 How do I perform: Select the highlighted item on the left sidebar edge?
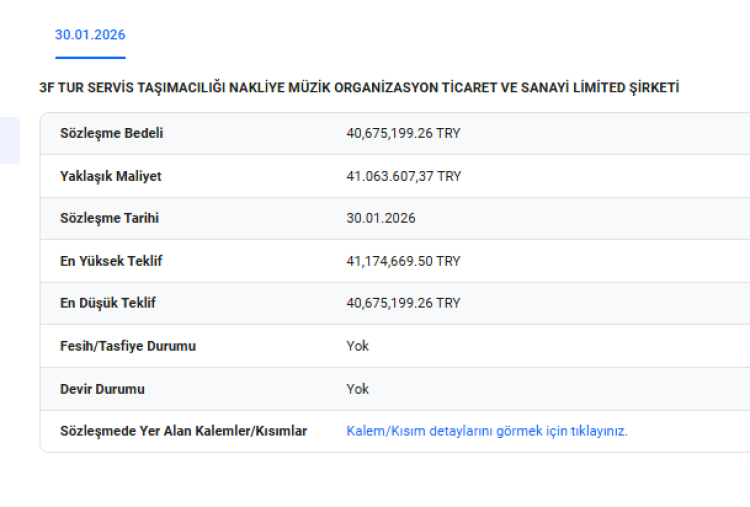9,140
